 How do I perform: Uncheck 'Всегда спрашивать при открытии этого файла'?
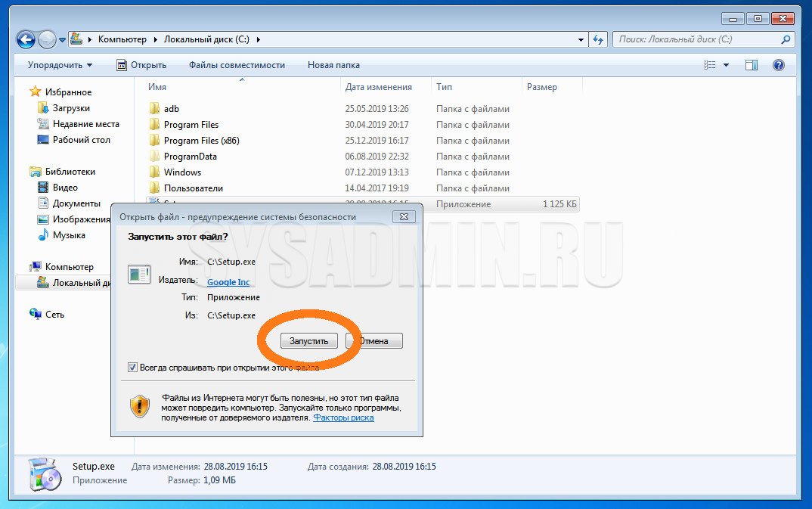coord(133,368)
